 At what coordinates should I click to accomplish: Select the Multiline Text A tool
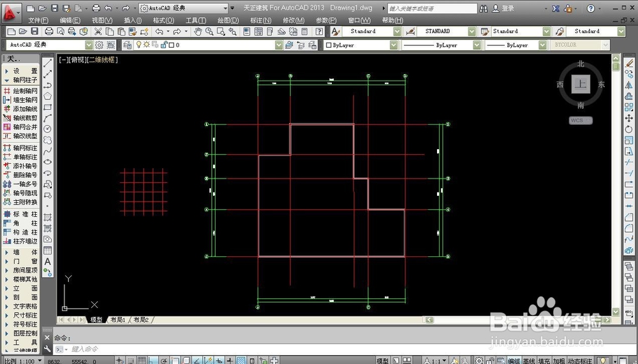pos(48,261)
